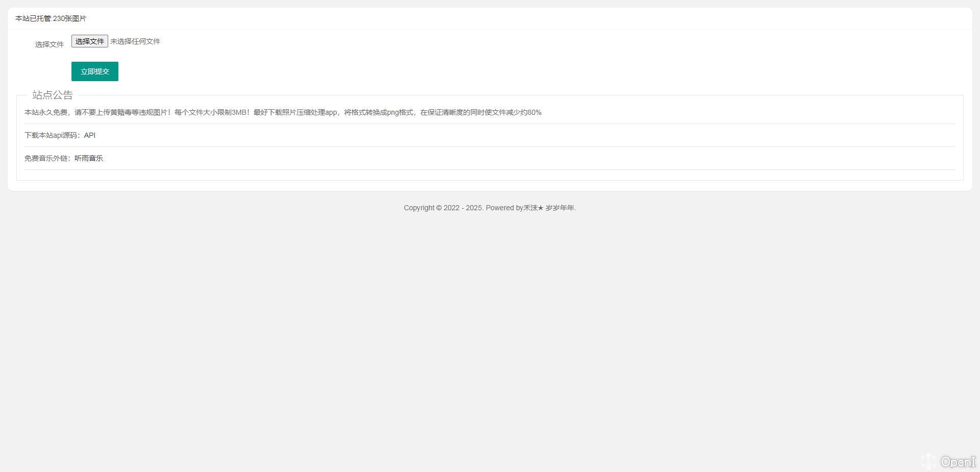Click the ★ star symbol in footer
This screenshot has width=980, height=472.
[x=541, y=208]
